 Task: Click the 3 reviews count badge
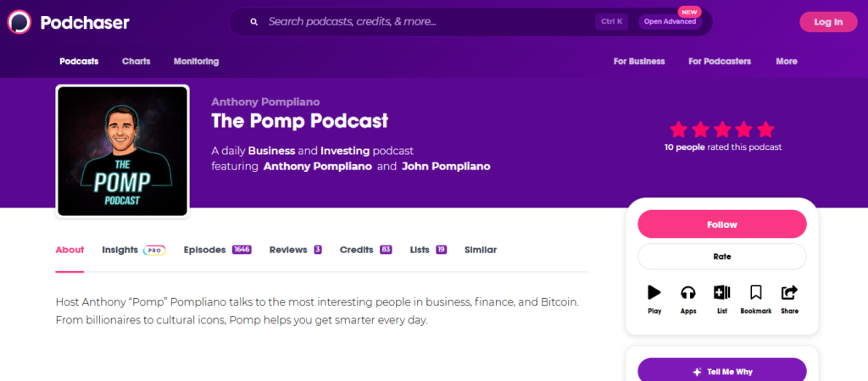(318, 250)
